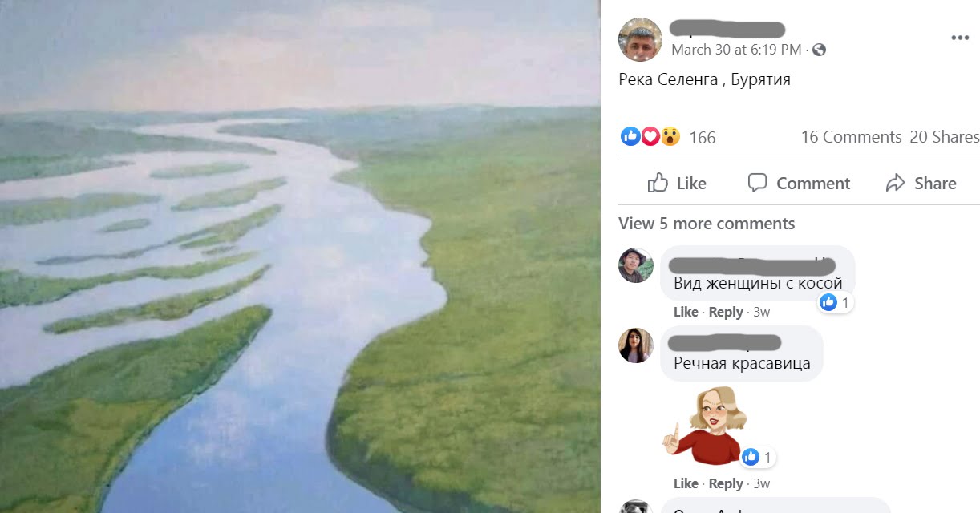Like the "Речная красавица" sticker comment
This screenshot has width=980, height=513.
coord(686,483)
